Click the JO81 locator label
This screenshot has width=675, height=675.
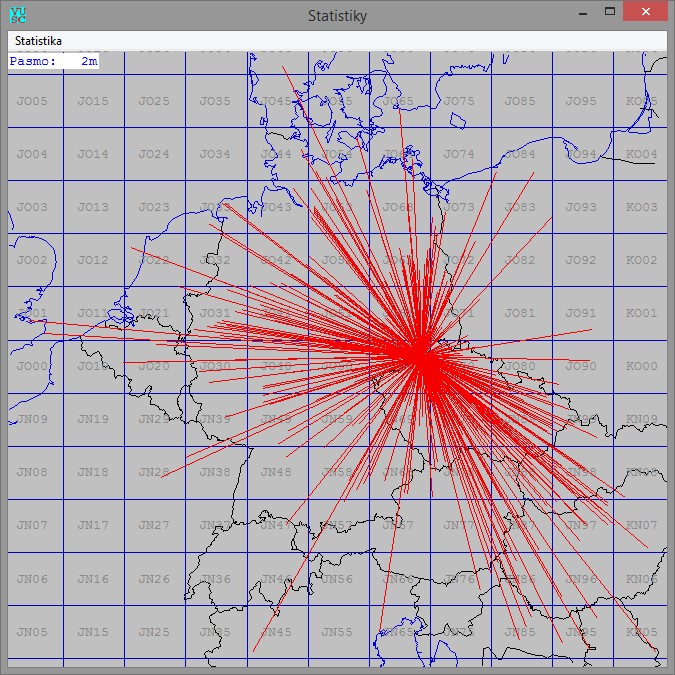coord(520,313)
